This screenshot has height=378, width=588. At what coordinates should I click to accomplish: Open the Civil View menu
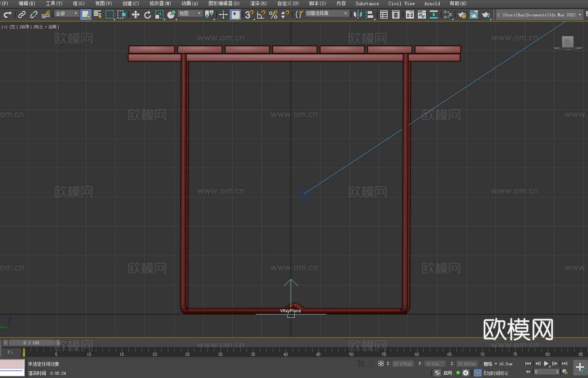pyautogui.click(x=402, y=3)
